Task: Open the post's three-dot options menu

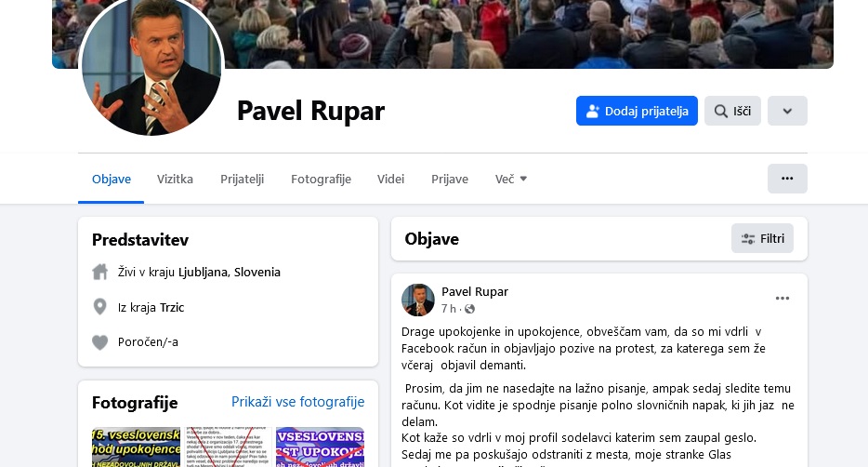Action: pyautogui.click(x=783, y=298)
